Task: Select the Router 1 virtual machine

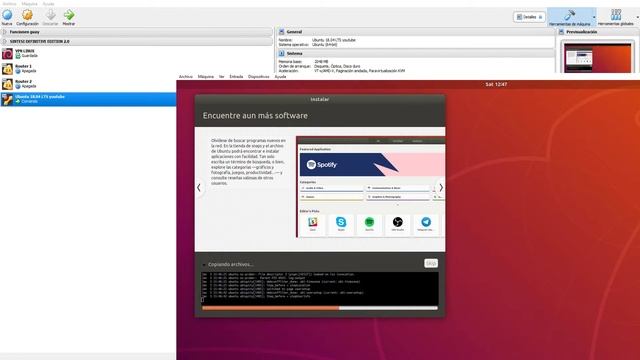Action: [x=88, y=69]
